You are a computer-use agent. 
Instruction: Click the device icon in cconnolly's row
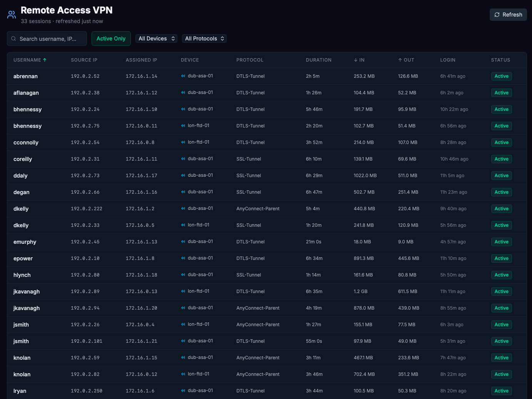pyautogui.click(x=183, y=142)
